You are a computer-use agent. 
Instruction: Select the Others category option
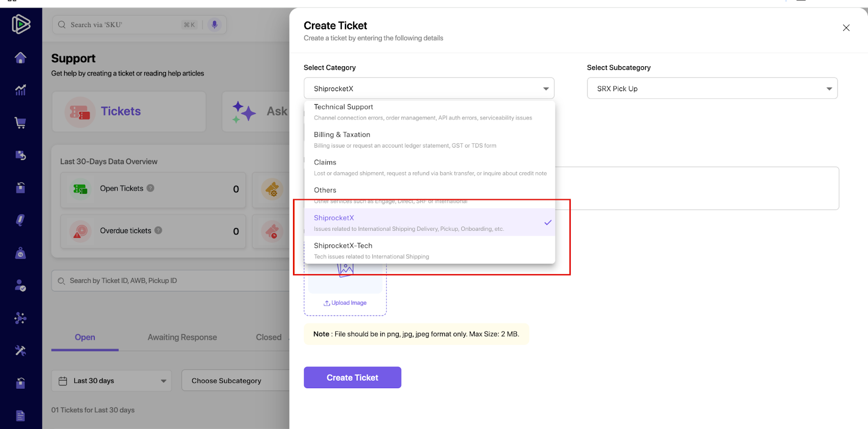click(430, 195)
